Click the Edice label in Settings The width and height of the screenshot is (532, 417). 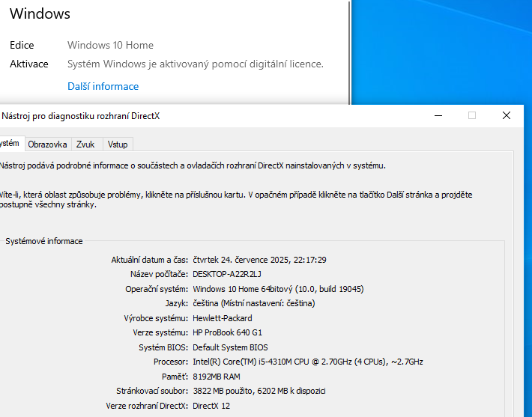tap(22, 45)
